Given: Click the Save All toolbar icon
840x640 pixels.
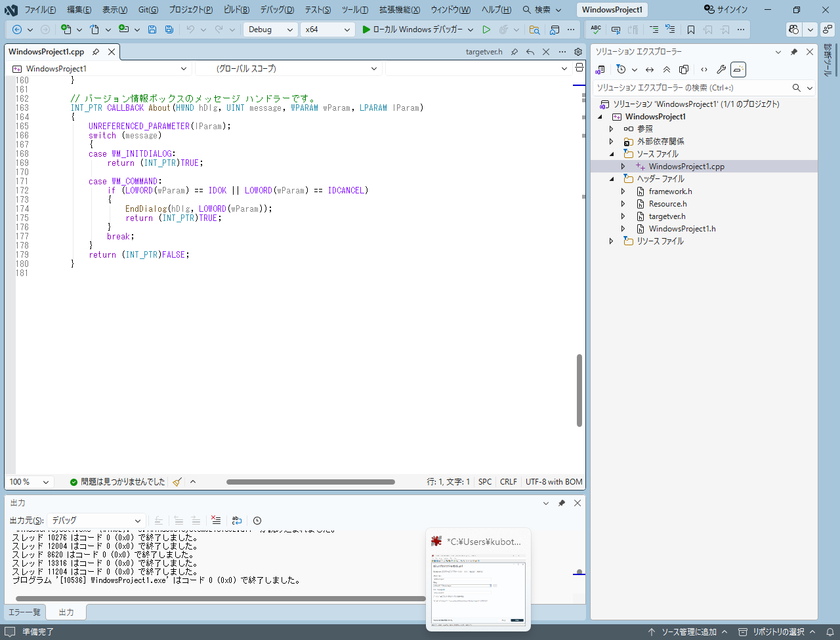Looking at the screenshot, I should click(169, 30).
